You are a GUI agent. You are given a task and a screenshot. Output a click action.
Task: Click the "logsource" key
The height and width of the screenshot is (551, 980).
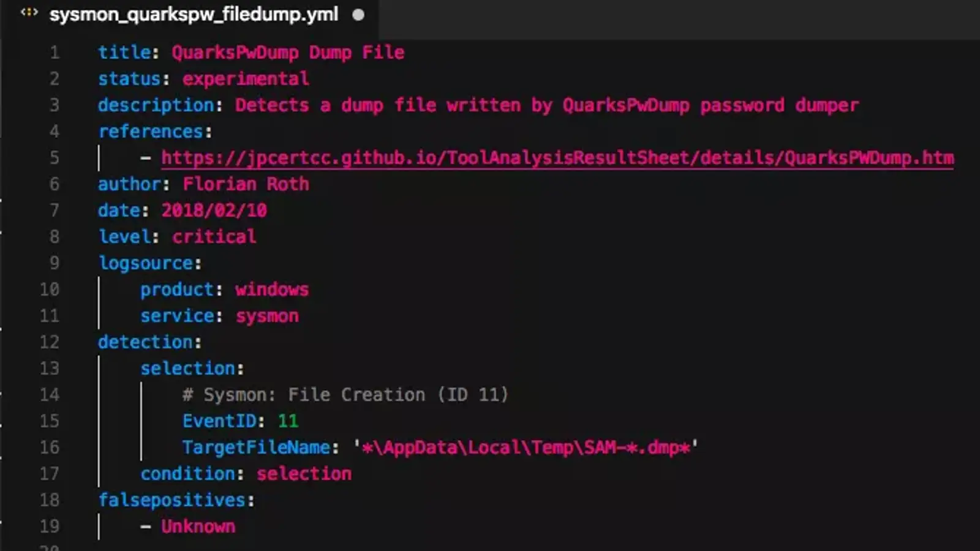pos(145,263)
